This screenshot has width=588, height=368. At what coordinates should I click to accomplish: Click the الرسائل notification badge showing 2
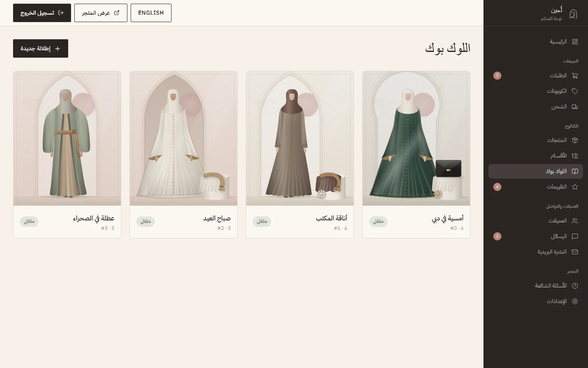497,236
